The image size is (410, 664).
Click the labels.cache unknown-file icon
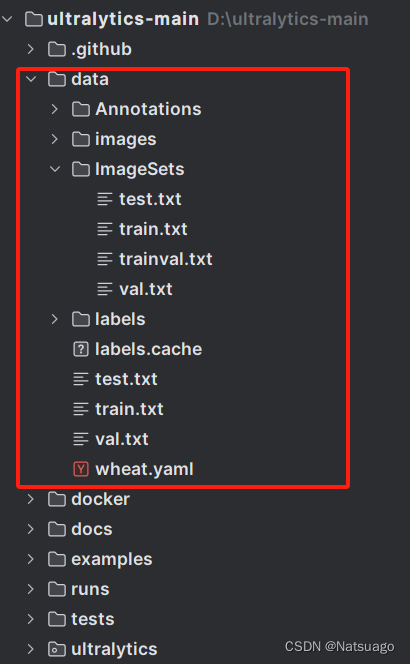coord(81,349)
